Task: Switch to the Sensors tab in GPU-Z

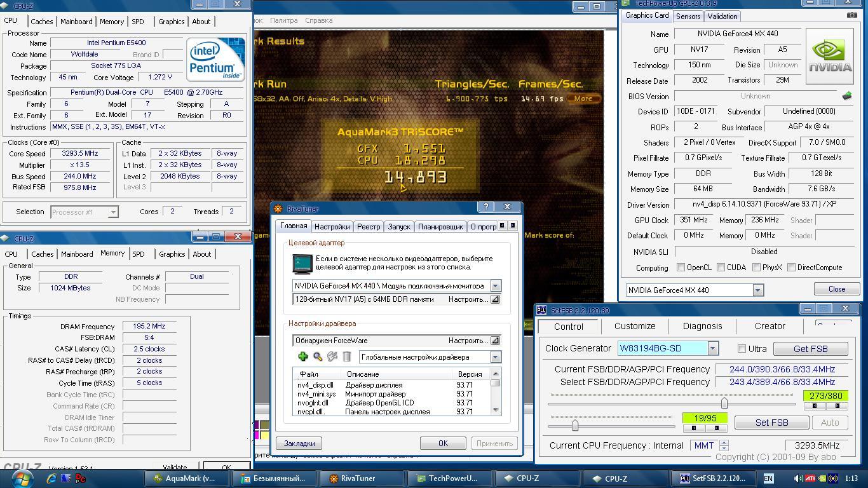Action: [x=688, y=17]
